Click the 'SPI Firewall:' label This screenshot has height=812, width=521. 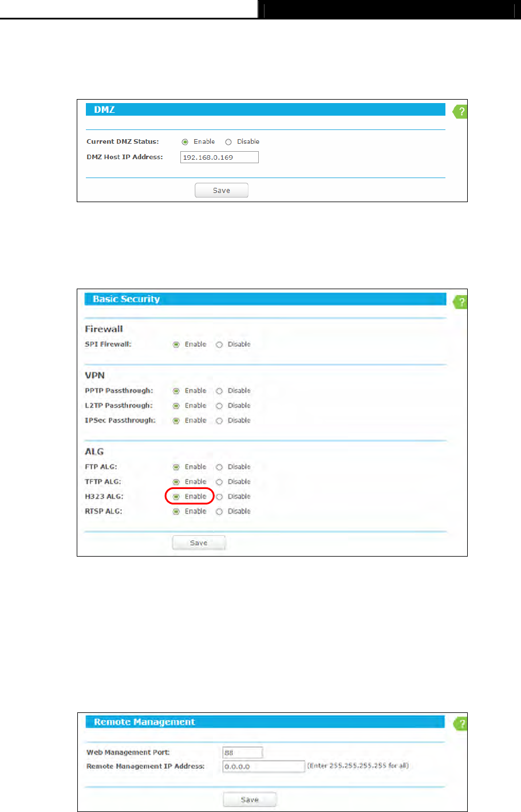tap(108, 344)
